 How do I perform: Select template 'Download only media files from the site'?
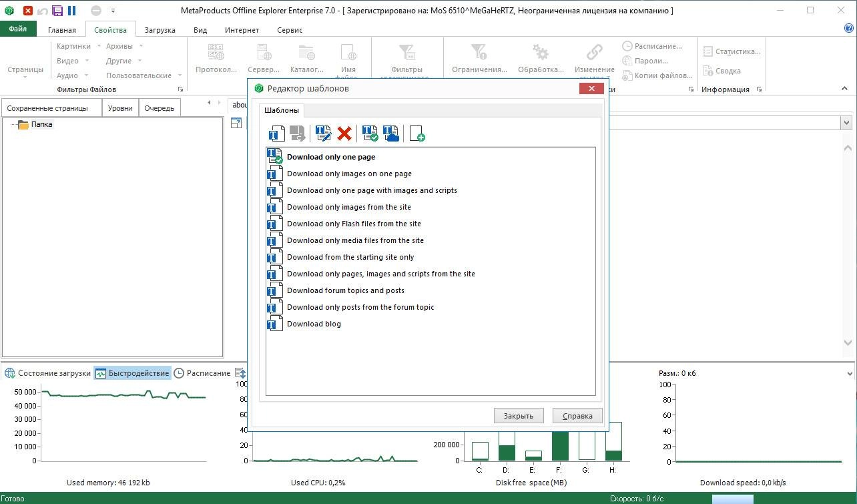point(355,240)
